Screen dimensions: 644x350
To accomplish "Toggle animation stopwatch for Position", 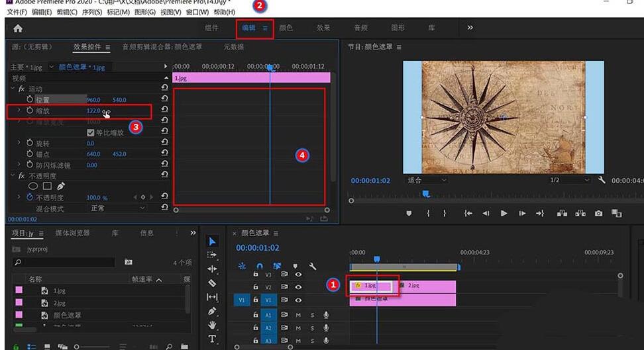I will pyautogui.click(x=30, y=99).
